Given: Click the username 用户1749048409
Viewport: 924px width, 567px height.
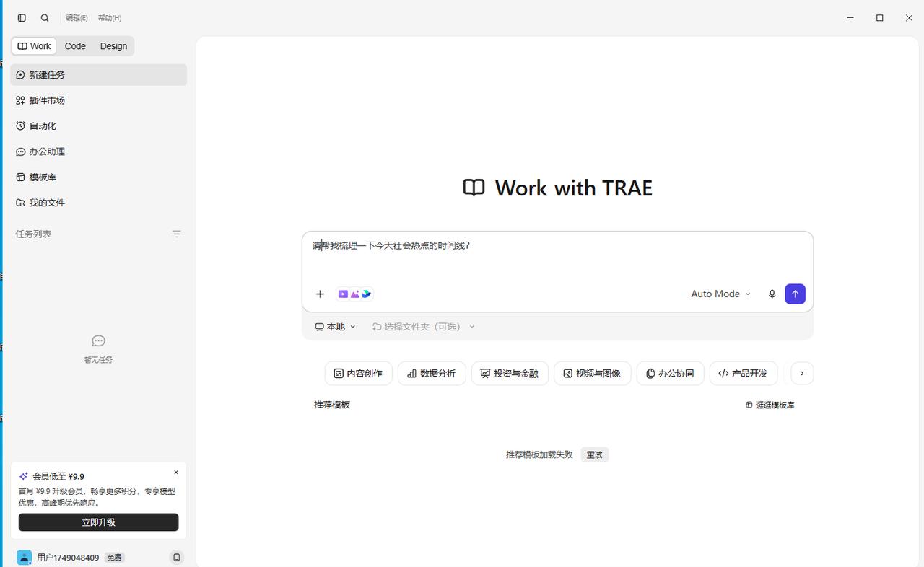Looking at the screenshot, I should click(x=68, y=558).
